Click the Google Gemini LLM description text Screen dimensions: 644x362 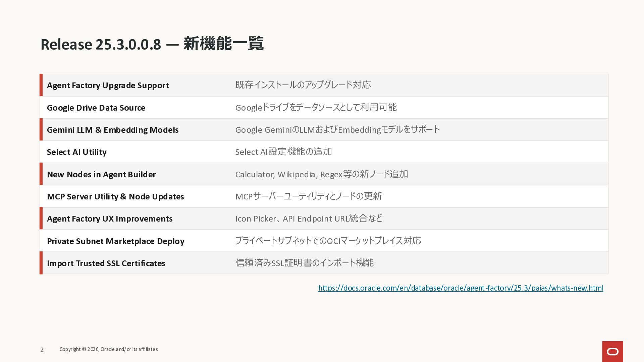click(x=337, y=130)
